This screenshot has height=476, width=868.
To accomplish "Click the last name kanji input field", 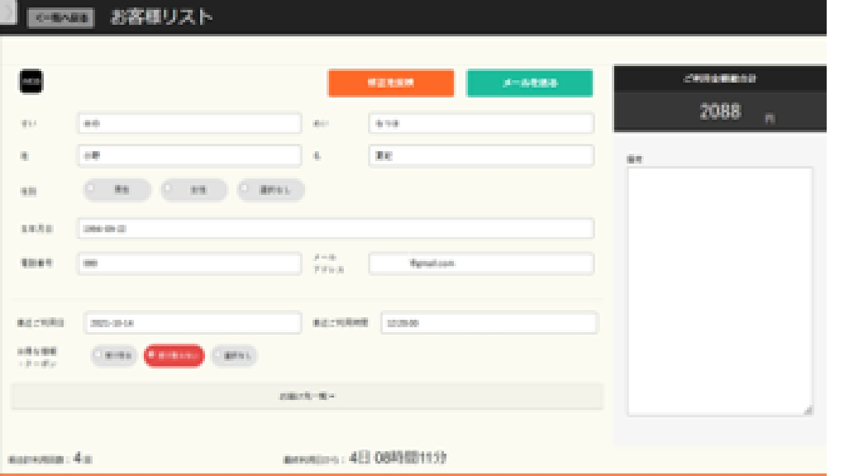I will click(x=188, y=155).
